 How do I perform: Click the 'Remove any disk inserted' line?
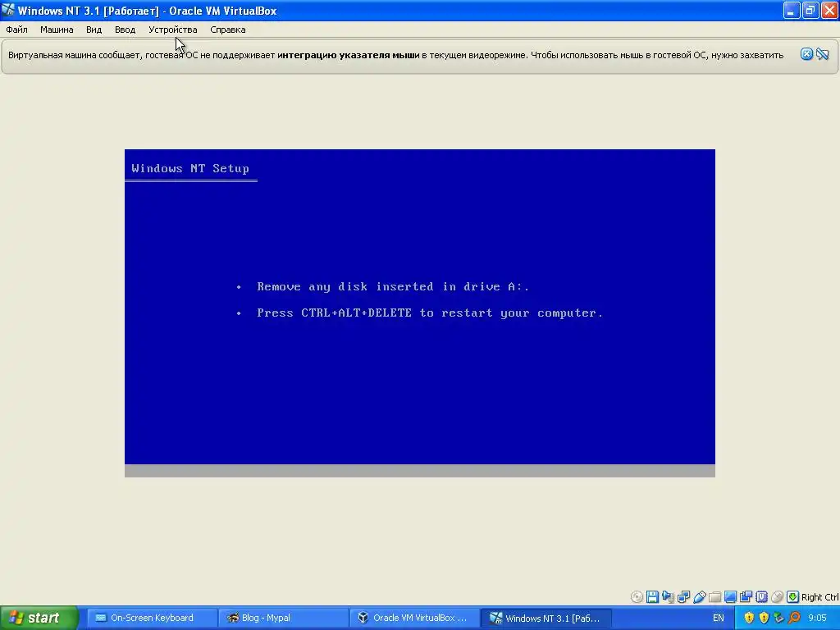[x=393, y=286]
